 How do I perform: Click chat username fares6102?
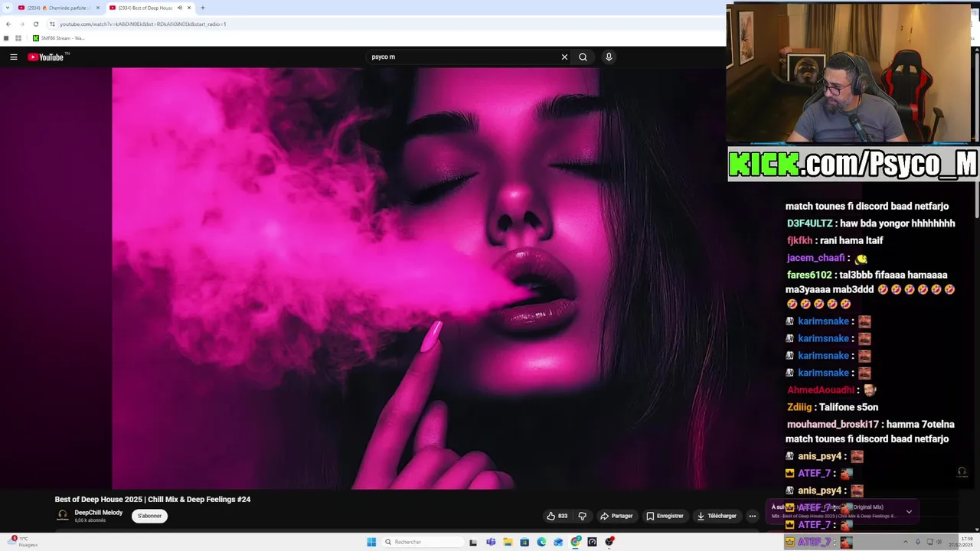(809, 275)
